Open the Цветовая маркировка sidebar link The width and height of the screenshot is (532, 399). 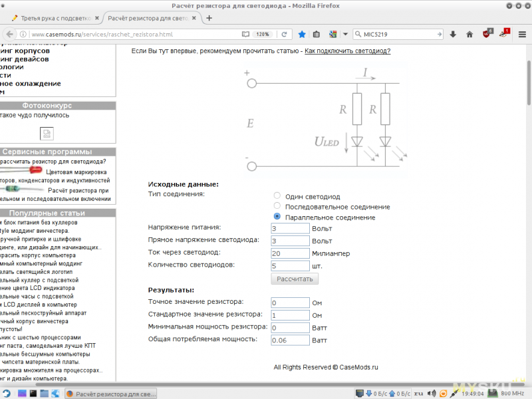coord(76,172)
